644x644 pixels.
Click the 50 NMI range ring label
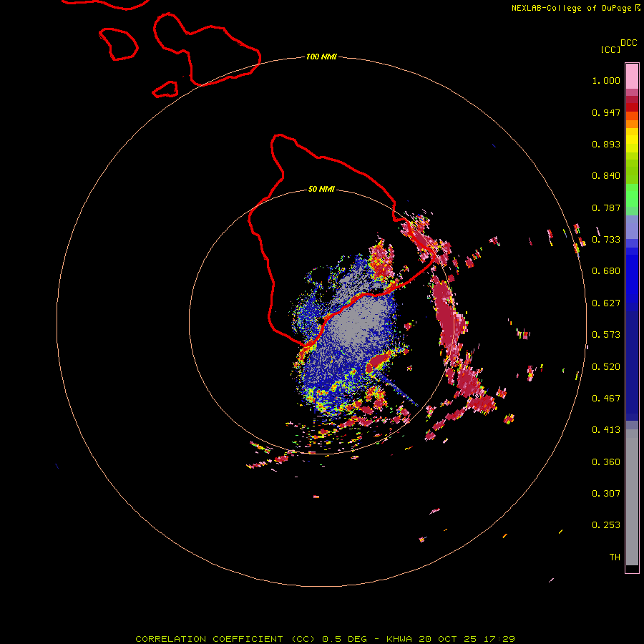(x=321, y=189)
